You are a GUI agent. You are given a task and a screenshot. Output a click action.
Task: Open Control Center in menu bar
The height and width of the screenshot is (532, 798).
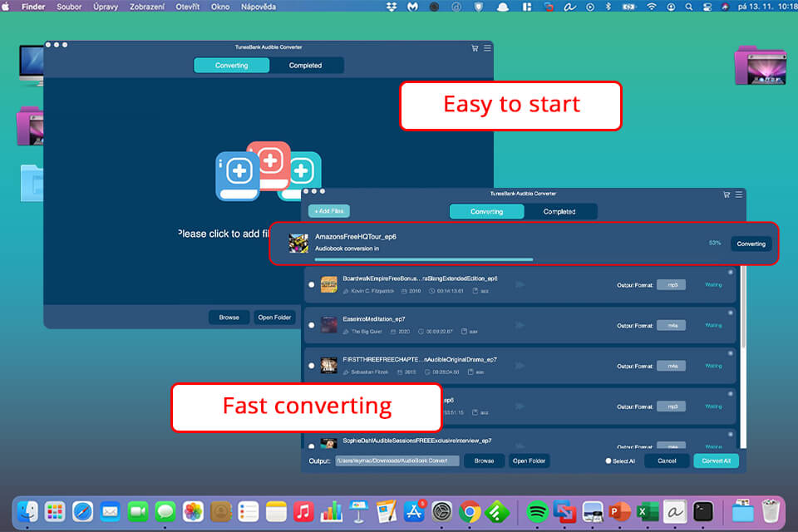707,7
